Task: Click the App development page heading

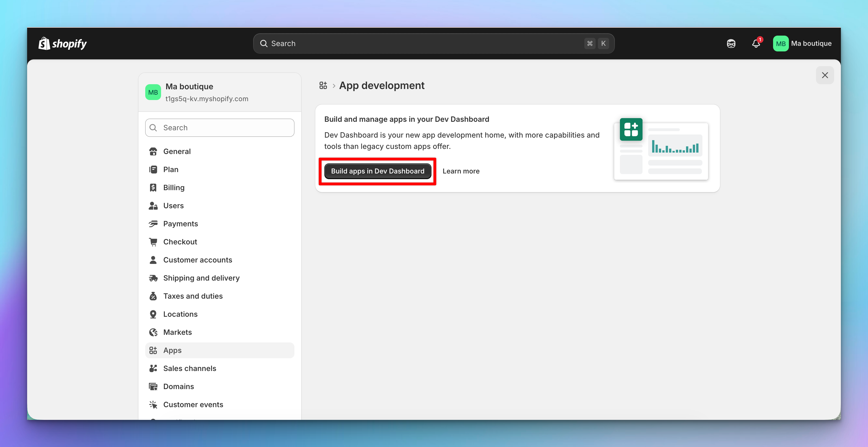Action: pyautogui.click(x=382, y=86)
